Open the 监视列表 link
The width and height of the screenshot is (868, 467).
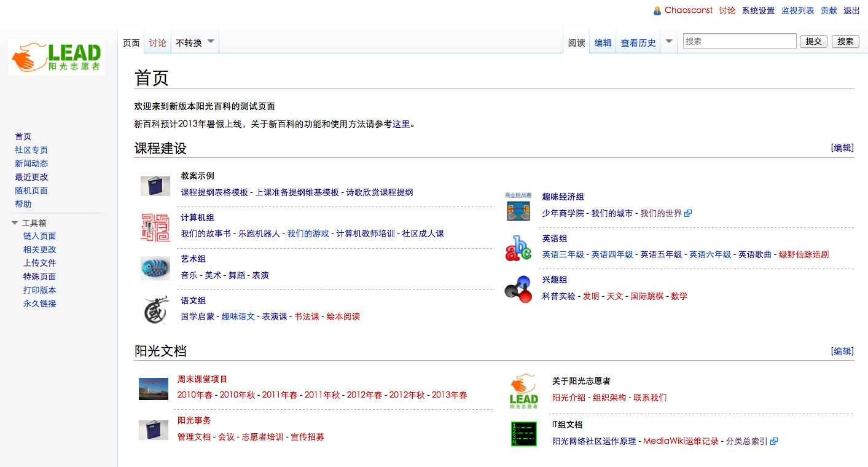pos(798,10)
